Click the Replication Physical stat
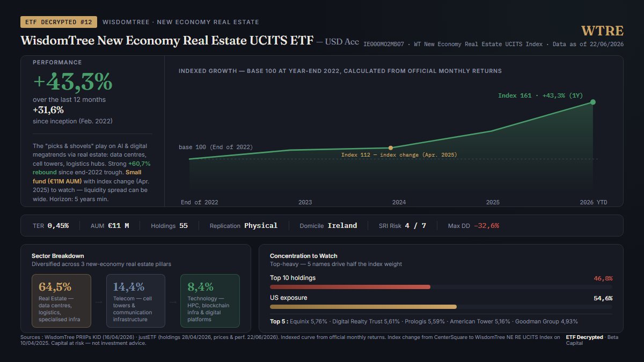This screenshot has width=644, height=362. 244,226
